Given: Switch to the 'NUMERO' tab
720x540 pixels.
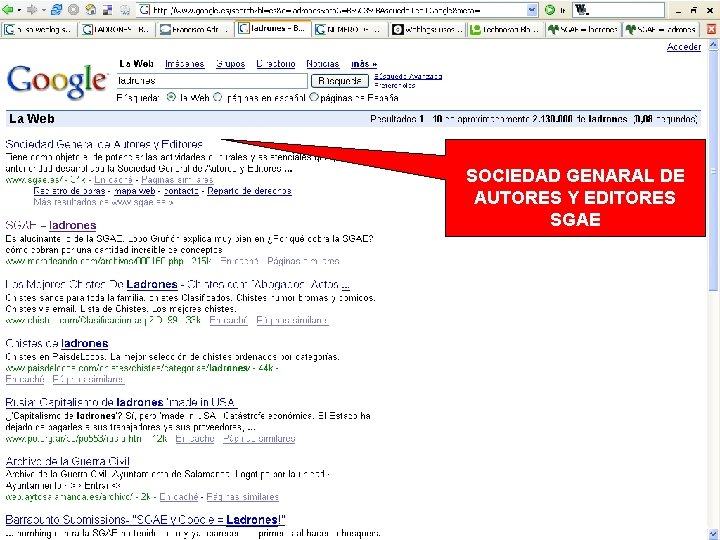Looking at the screenshot, I should pos(351,30).
